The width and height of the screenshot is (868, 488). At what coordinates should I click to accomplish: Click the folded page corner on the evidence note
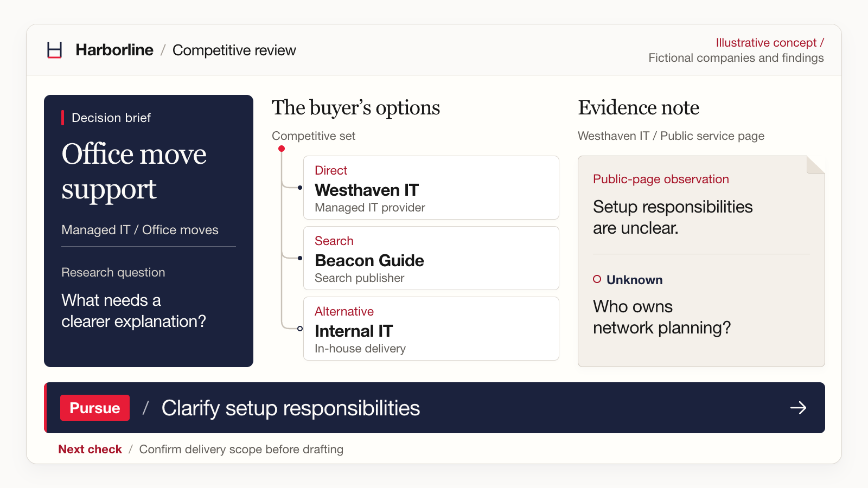click(x=815, y=165)
